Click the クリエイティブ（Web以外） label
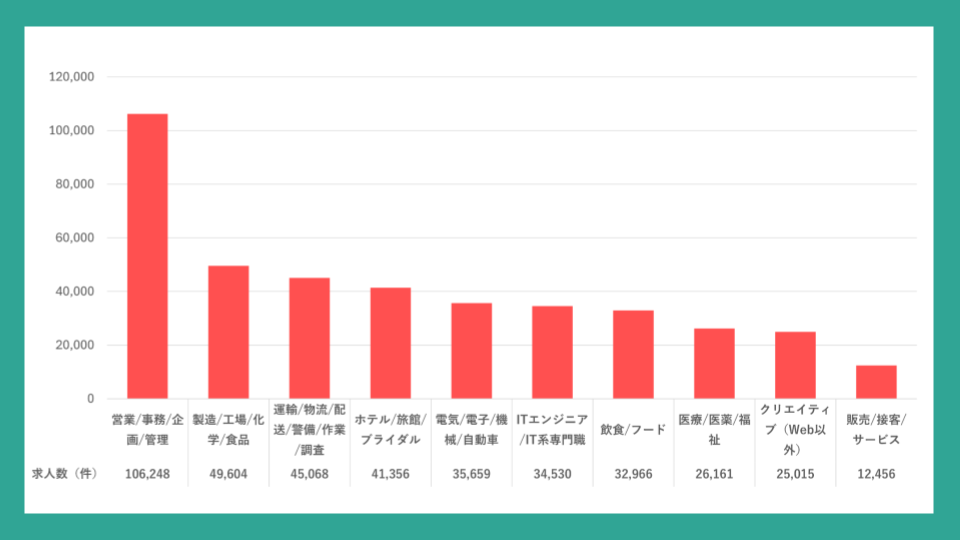 click(x=795, y=429)
